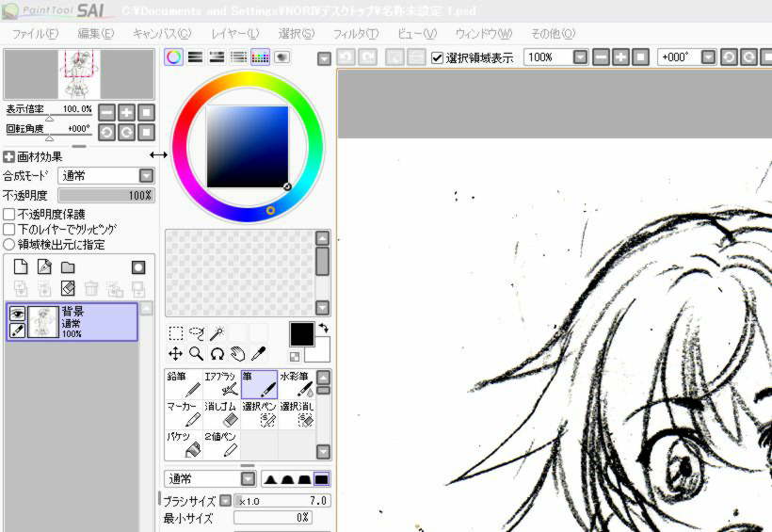Select the 筆 brush tool
Image resolution: width=772 pixels, height=532 pixels.
pos(259,384)
